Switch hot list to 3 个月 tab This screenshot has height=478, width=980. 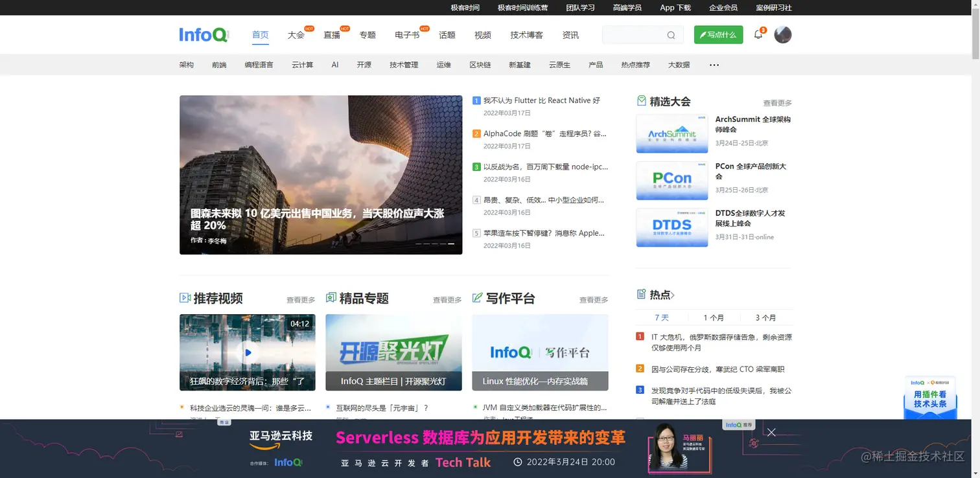[765, 317]
